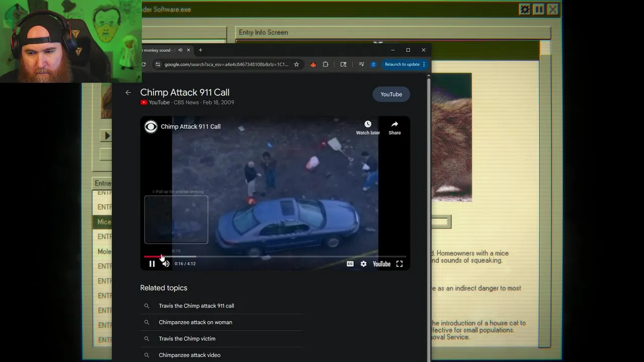
Task: Pause the game with pause icon
Action: [x=539, y=9]
